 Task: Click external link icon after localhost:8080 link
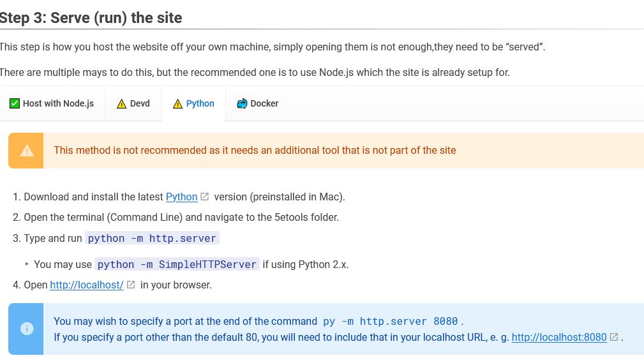click(x=614, y=337)
